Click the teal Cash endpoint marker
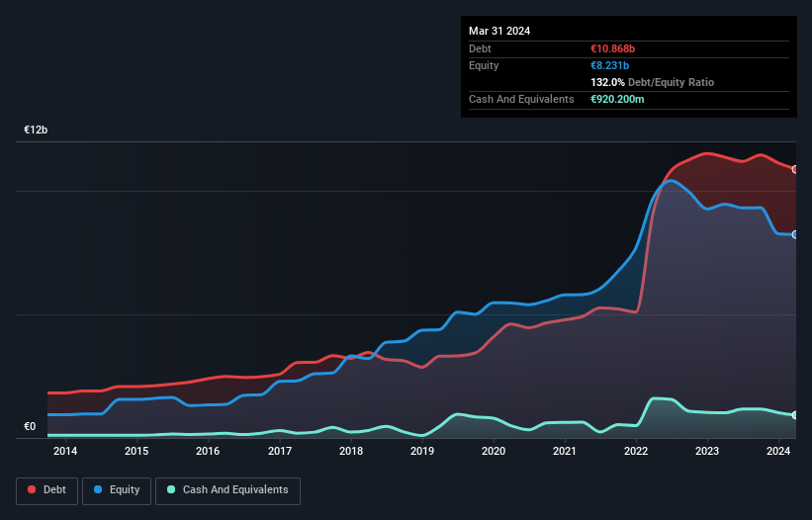 pyautogui.click(x=795, y=415)
